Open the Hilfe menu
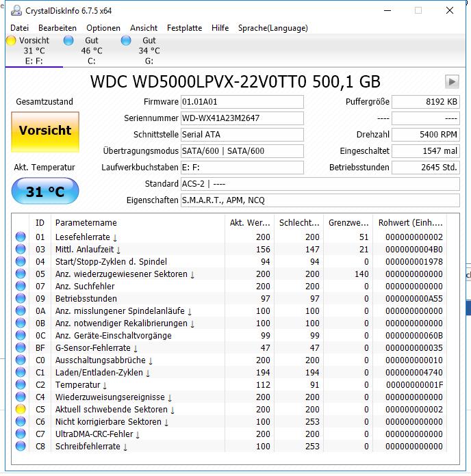Screen dimensions: 471x476 (x=220, y=28)
